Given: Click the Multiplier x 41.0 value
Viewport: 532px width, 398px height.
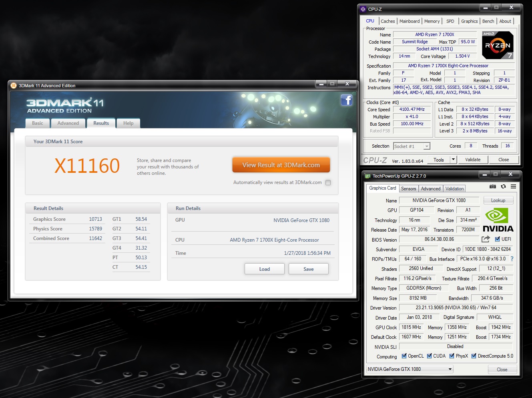Looking at the screenshot, I should click(x=412, y=116).
